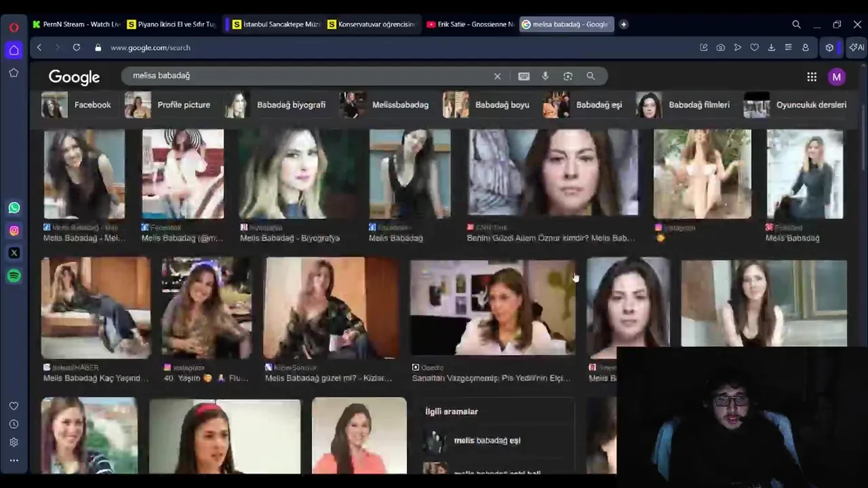Open a new tab with the plus button
Screen dimensions: 868x488
coord(623,24)
